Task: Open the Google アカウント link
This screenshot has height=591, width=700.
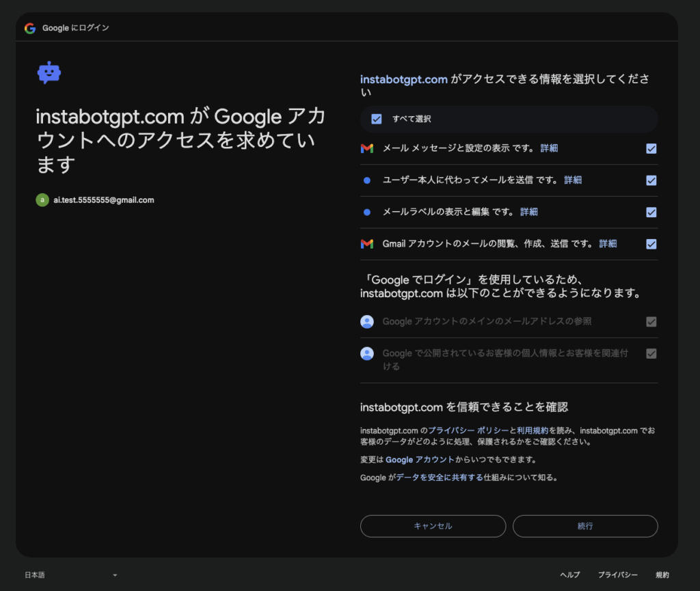Action: 420,459
